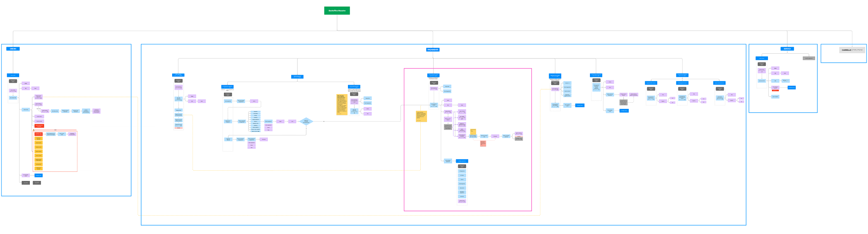Select the pink-red sticky note in pink frame
The image size is (868, 234).
483,143
